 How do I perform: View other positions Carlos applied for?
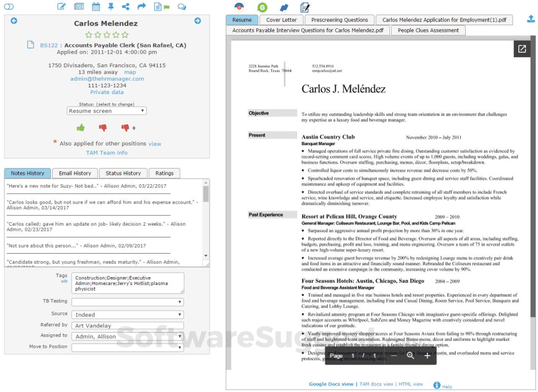click(x=155, y=143)
